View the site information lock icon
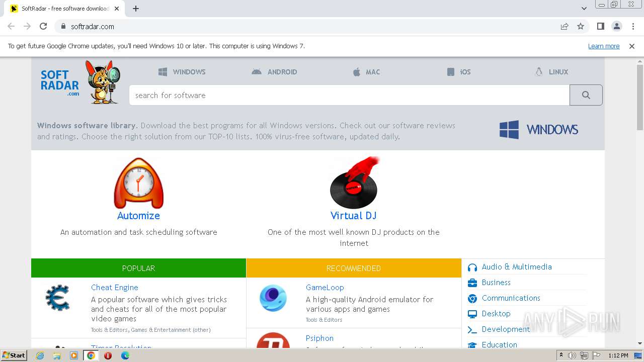This screenshot has height=362, width=644. click(x=63, y=26)
